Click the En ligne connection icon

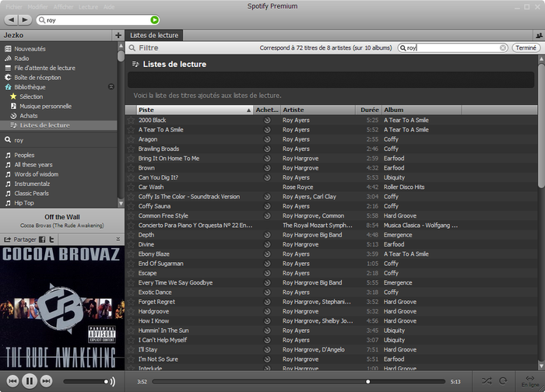tap(529, 381)
